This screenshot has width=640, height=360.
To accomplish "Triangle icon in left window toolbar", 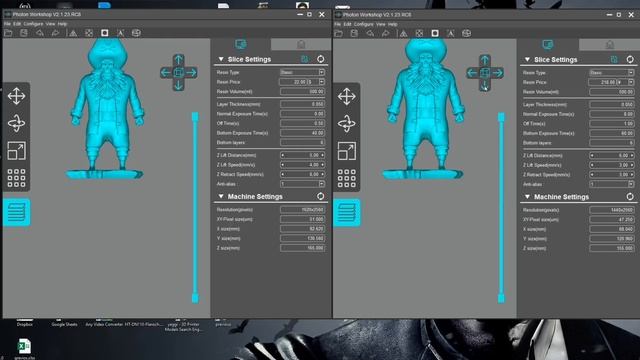I will pos(73,33).
